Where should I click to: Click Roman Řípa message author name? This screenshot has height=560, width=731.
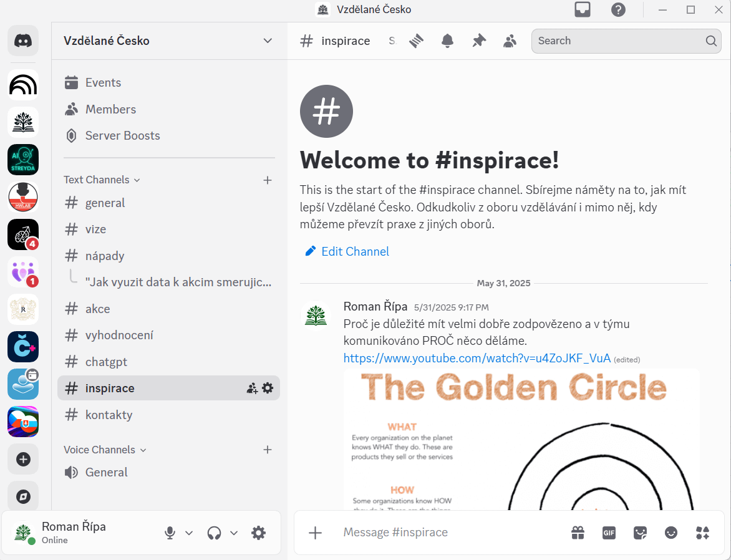click(x=375, y=306)
